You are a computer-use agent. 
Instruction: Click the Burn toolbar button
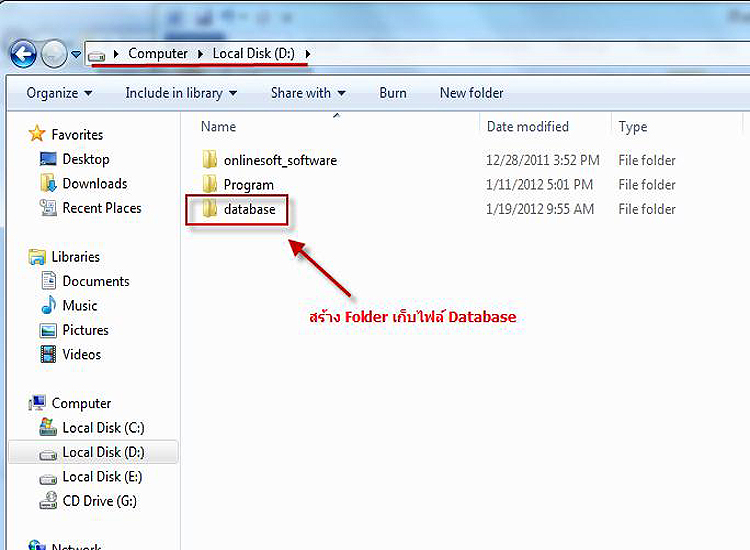tap(393, 93)
